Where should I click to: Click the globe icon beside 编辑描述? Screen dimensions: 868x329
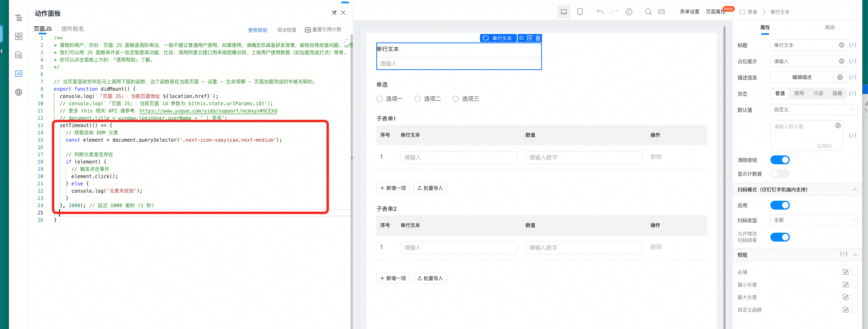coord(840,77)
